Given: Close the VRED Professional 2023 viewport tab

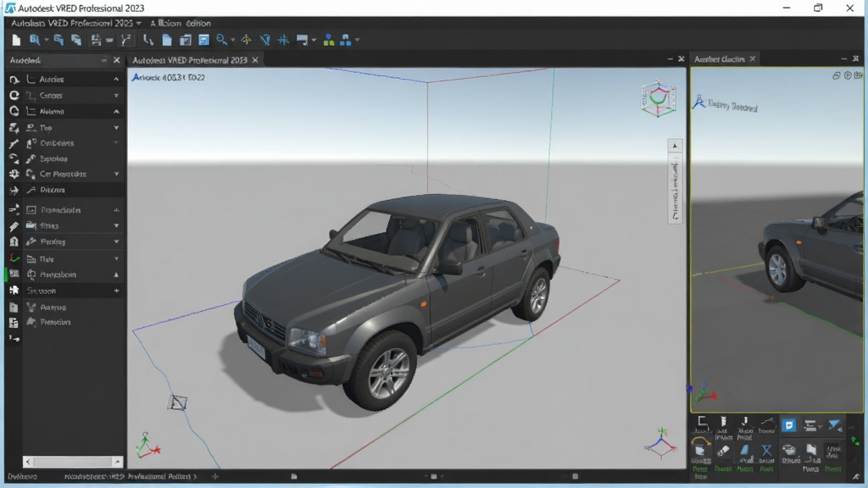Looking at the screenshot, I should tap(255, 60).
